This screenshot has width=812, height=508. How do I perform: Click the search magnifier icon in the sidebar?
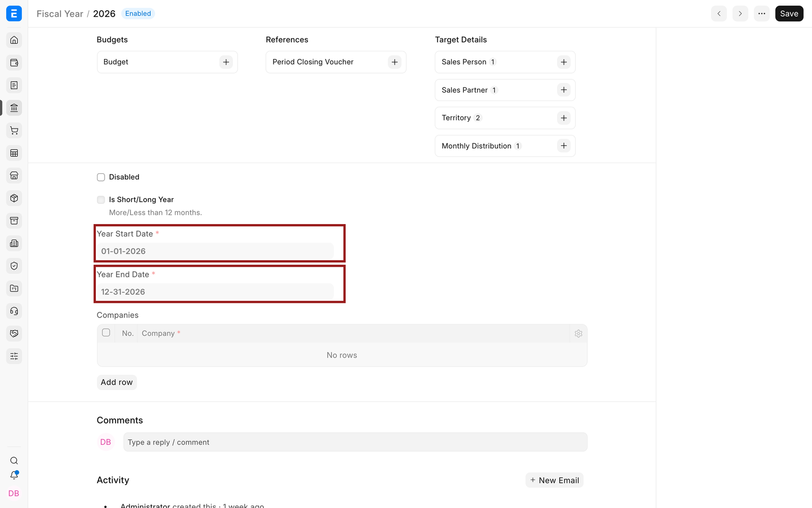[14, 461]
